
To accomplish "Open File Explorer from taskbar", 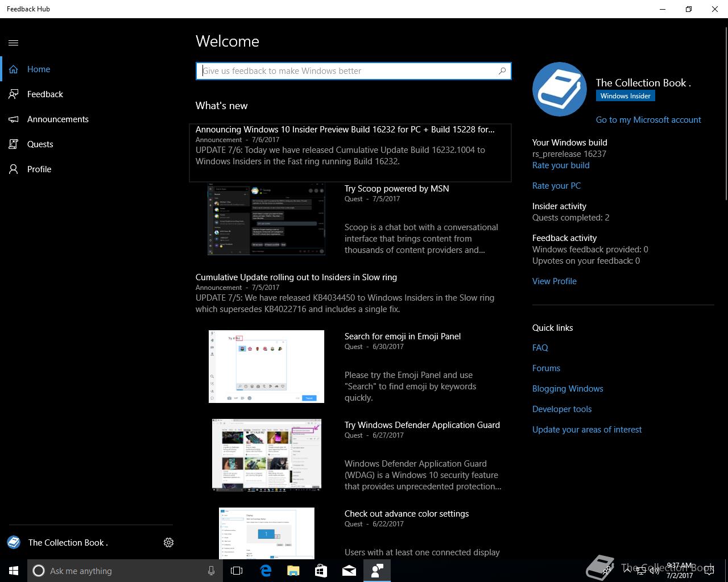I will [293, 571].
